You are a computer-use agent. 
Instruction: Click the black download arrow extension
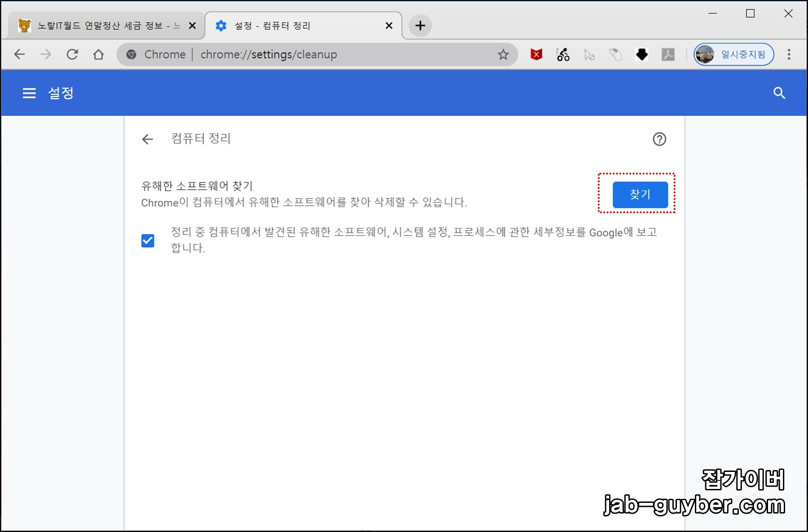tap(642, 54)
